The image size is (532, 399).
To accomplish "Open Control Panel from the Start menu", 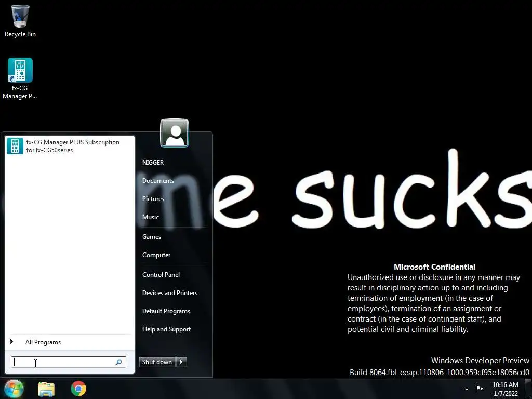I will 161,275.
